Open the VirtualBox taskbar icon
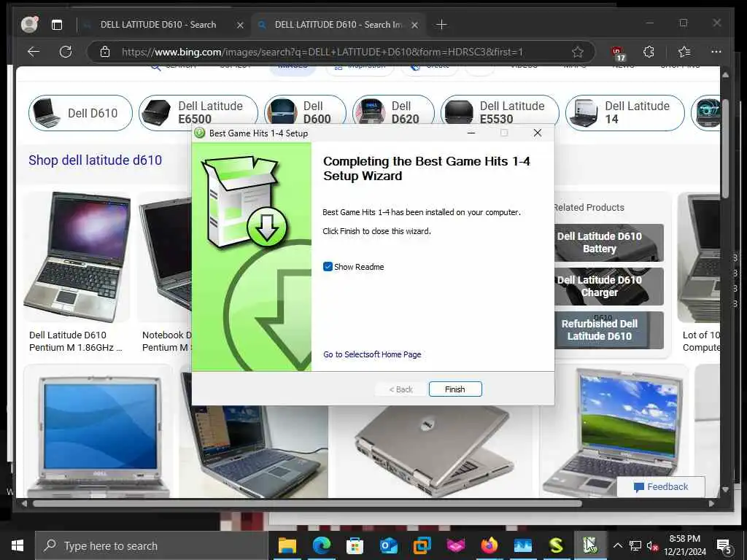This screenshot has width=747, height=560. point(422,545)
